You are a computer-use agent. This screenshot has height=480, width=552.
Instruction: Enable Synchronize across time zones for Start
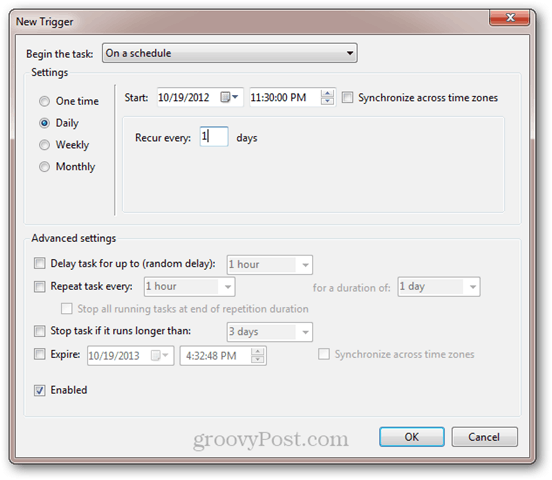pos(347,97)
